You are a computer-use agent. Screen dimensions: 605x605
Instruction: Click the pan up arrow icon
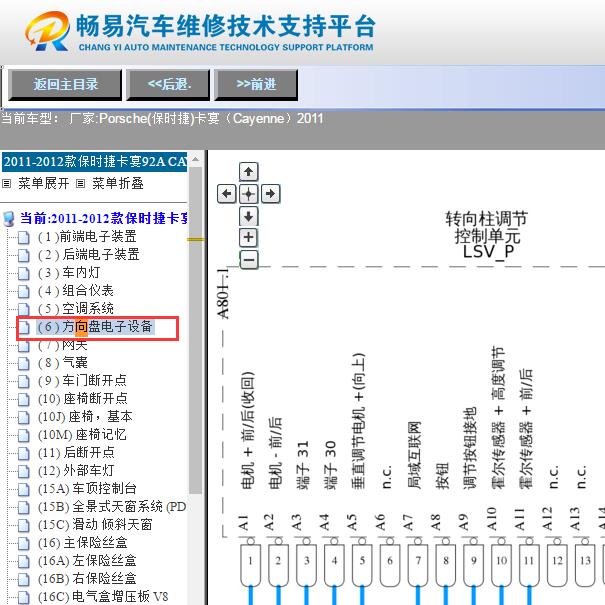click(248, 172)
